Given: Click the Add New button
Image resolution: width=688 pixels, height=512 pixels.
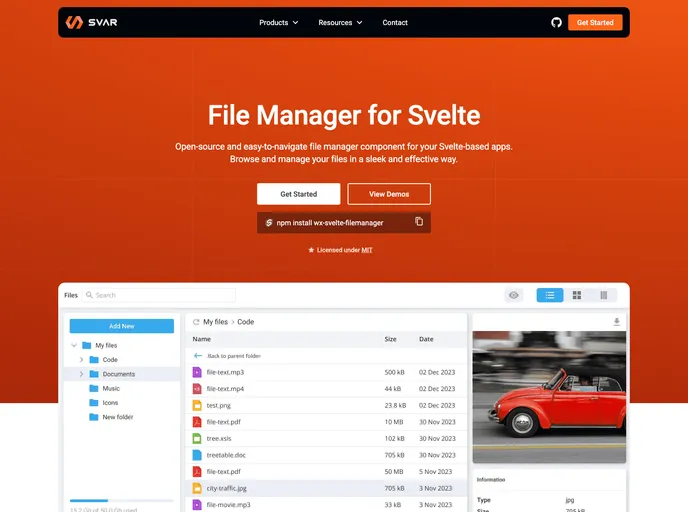Looking at the screenshot, I should 122,326.
